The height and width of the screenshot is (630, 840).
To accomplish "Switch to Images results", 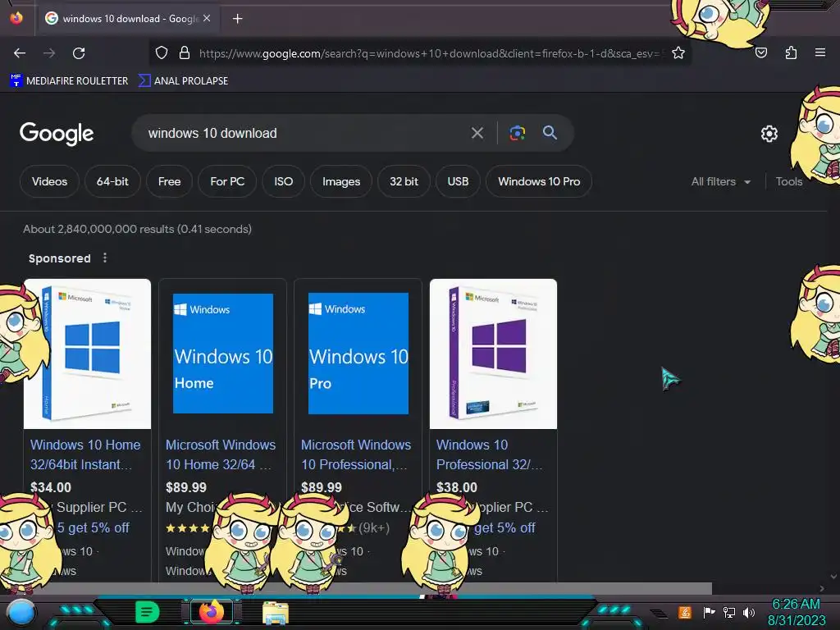I will (x=341, y=181).
